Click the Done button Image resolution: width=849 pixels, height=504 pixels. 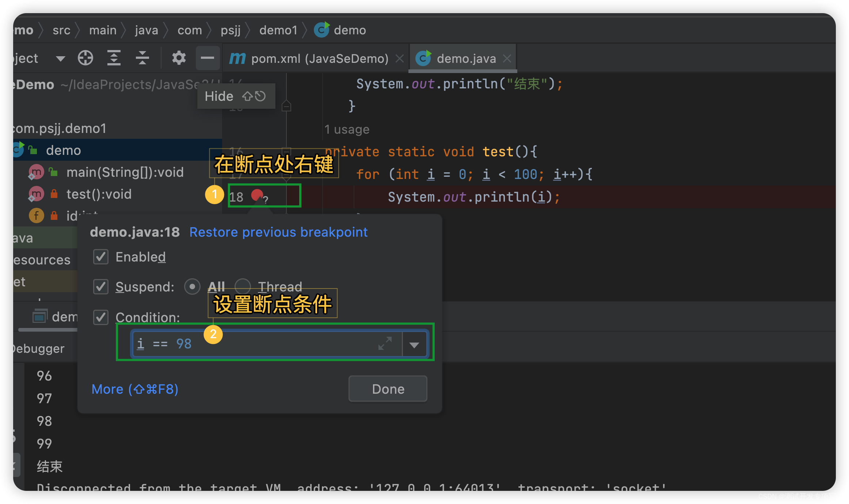click(388, 389)
